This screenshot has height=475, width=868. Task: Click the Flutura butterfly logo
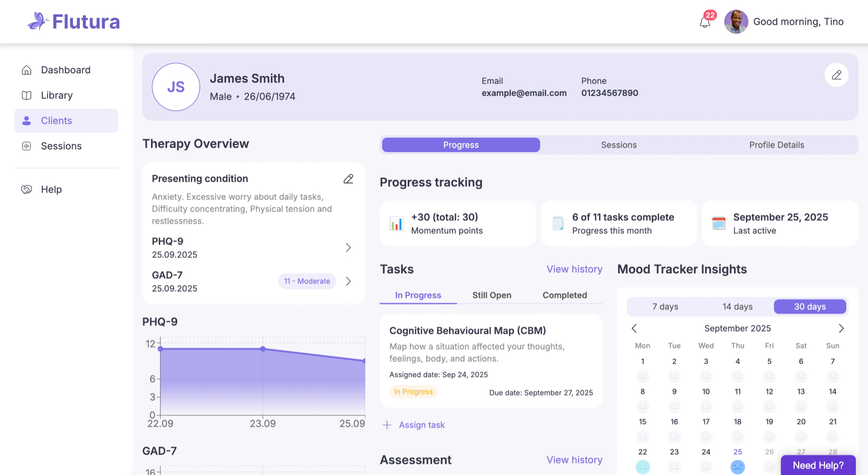pyautogui.click(x=38, y=21)
